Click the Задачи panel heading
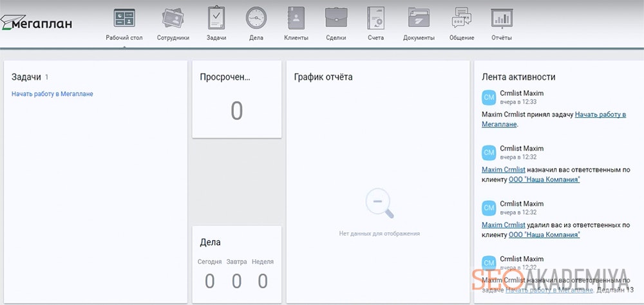Viewport: 644px width, 305px height. (26, 77)
